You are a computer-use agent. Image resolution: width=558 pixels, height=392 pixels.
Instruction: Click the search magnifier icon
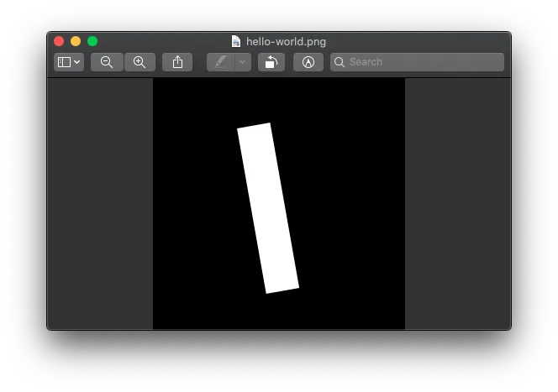coord(340,62)
